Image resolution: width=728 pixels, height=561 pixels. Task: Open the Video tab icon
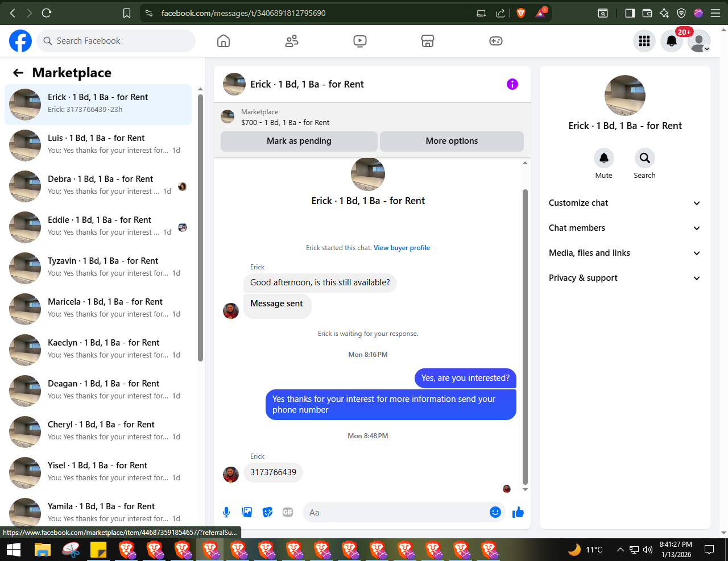[x=359, y=41]
